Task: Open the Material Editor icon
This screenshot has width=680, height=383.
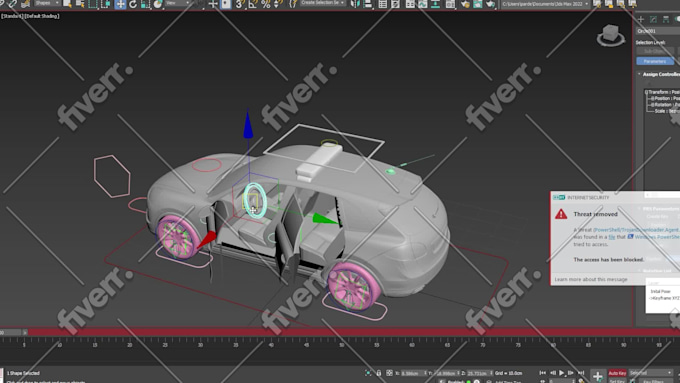Action: click(451, 4)
